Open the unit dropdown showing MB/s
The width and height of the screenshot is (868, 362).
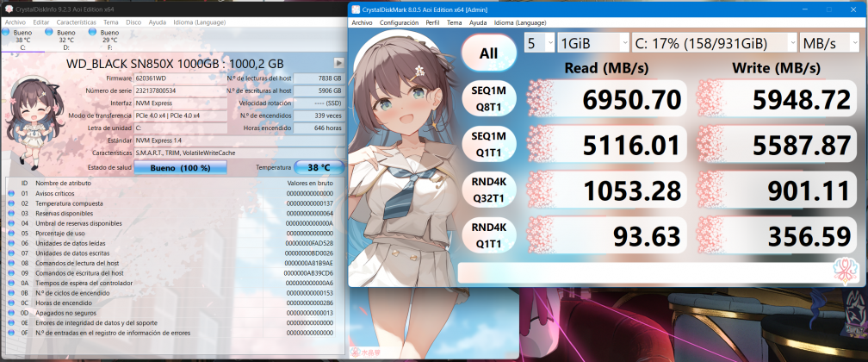pos(828,43)
